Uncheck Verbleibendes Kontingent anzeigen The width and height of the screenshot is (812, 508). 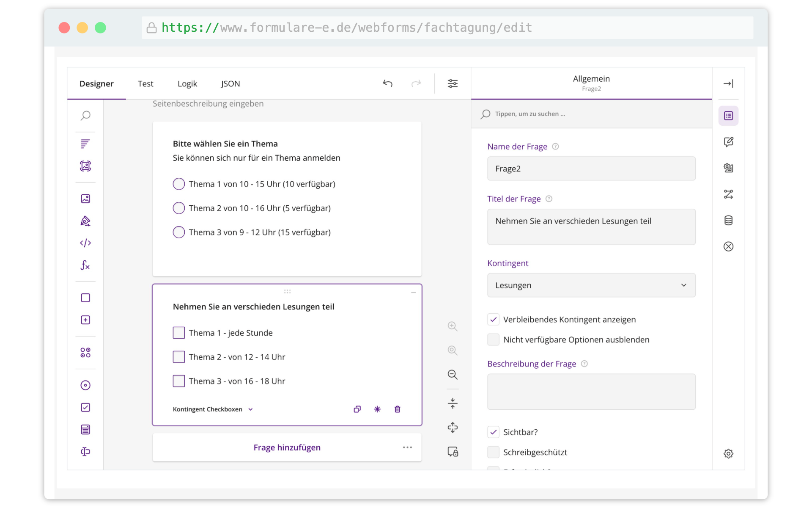[493, 319]
